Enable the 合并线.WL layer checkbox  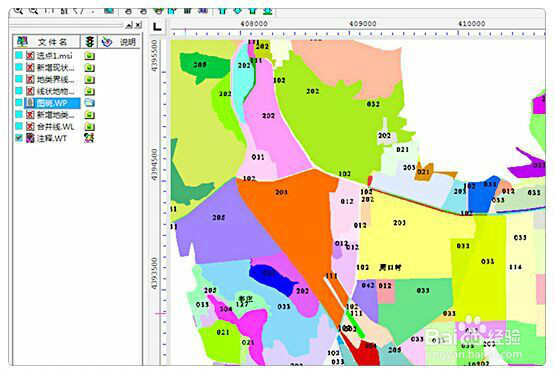click(19, 126)
